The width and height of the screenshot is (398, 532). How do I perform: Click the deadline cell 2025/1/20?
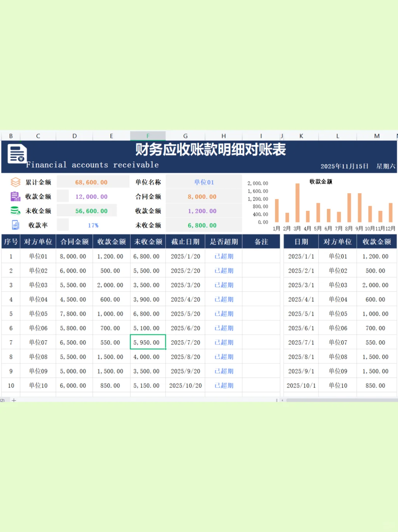pos(185,256)
